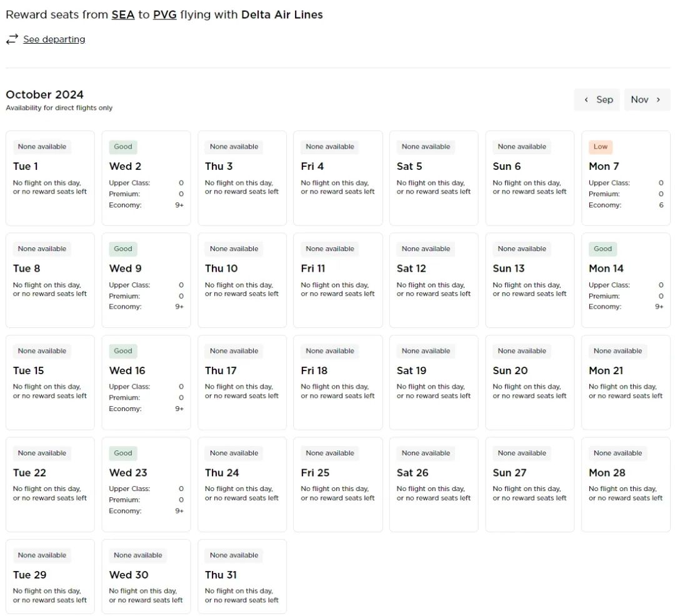Screen dimensions: 675x616
Task: Click the Good badge on Wed 2
Action: click(x=123, y=147)
